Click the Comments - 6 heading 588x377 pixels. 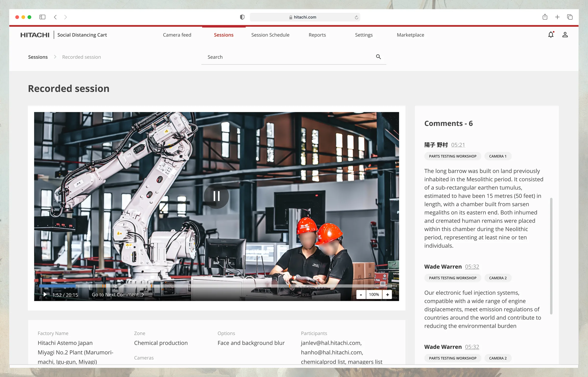(x=448, y=123)
